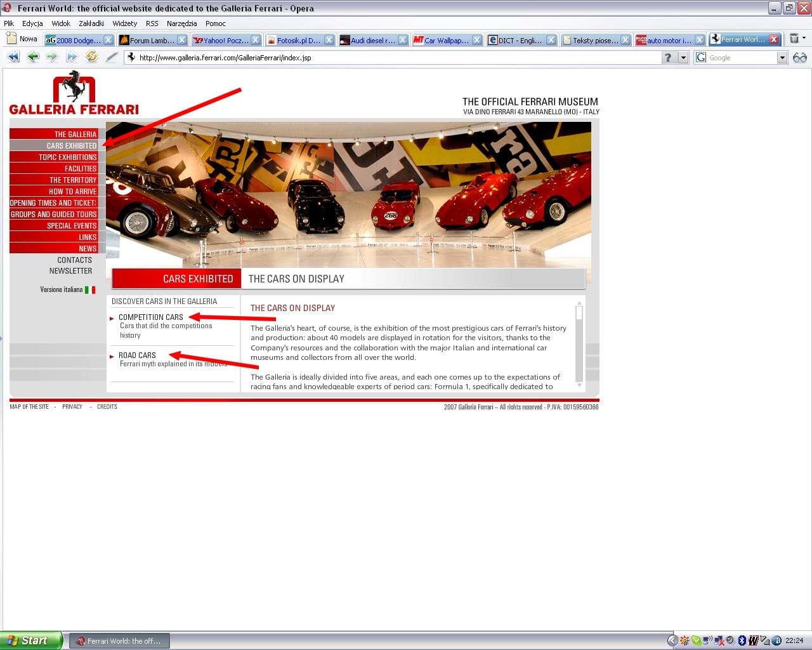Expand the address bar dropdown arrow
Screen dimensions: 812x650
coord(683,58)
